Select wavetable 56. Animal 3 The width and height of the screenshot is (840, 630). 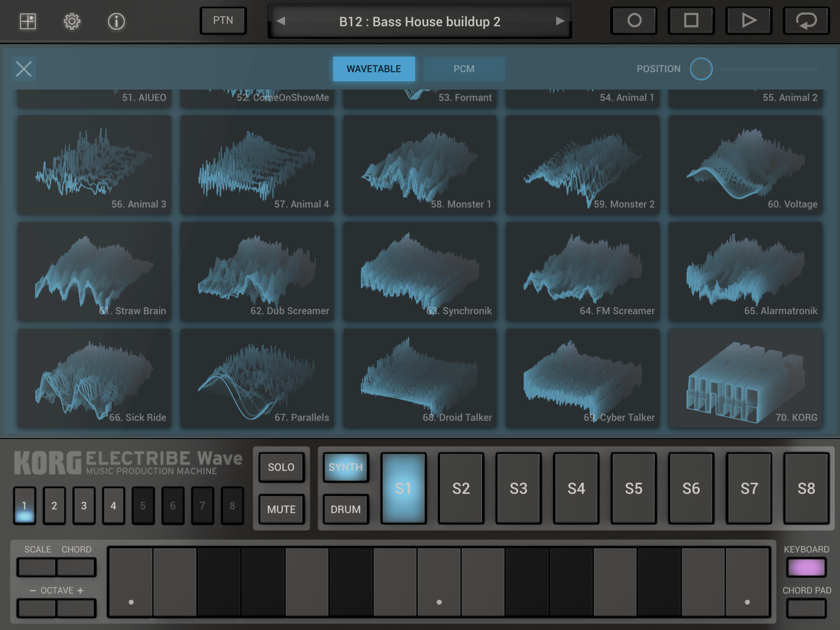(94, 165)
